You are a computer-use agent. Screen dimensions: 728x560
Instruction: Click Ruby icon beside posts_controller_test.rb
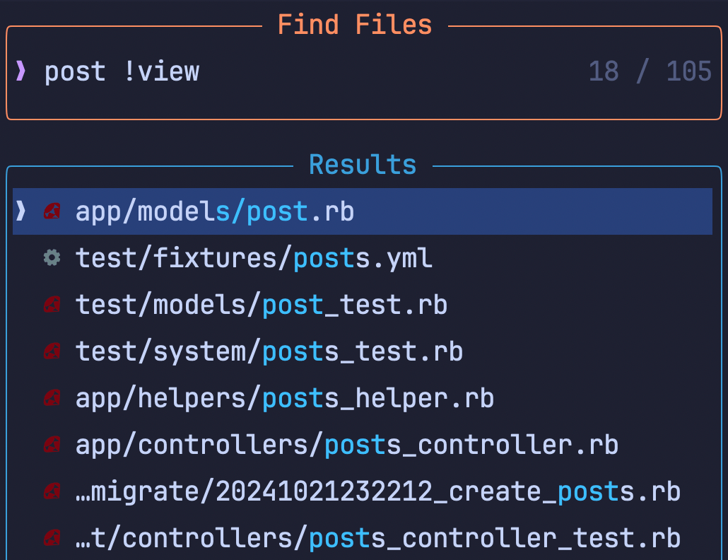coord(52,539)
